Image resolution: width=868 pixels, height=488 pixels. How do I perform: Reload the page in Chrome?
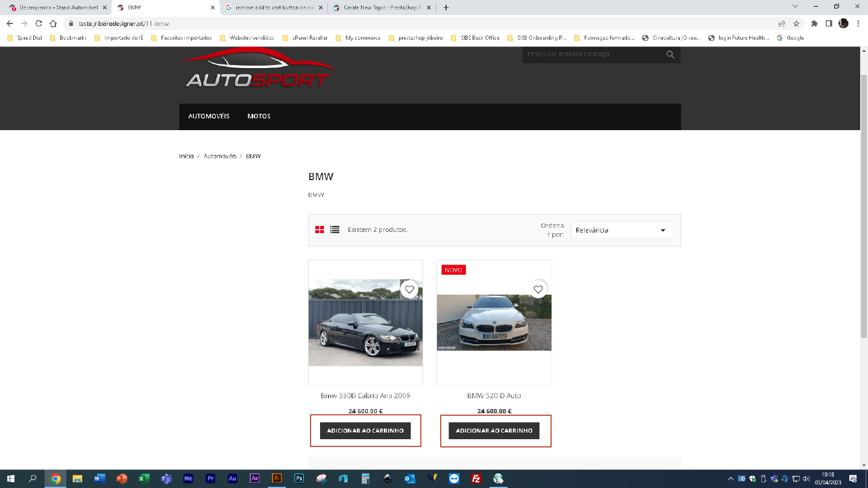[39, 23]
